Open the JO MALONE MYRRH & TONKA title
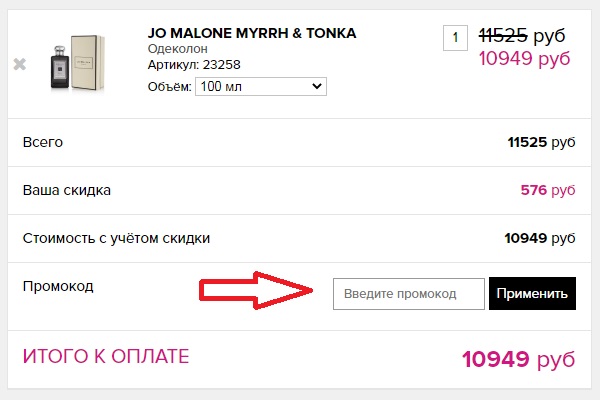This screenshot has height=400, width=600. click(x=251, y=33)
